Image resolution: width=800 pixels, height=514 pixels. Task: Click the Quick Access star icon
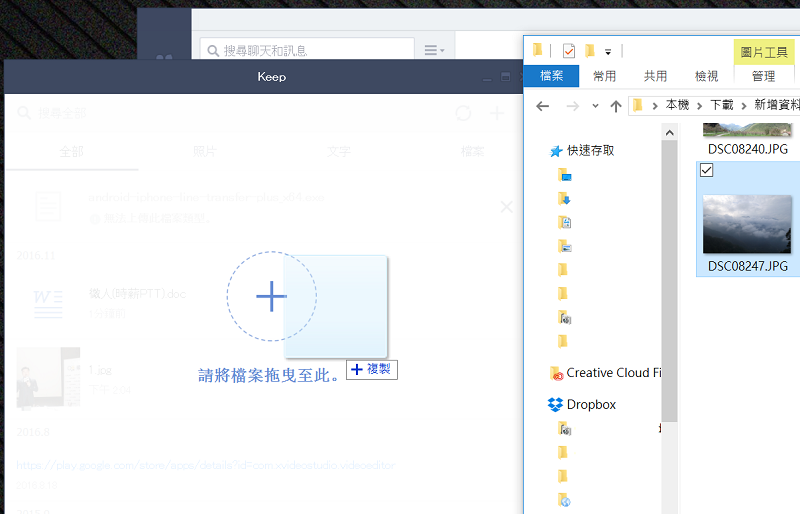pos(555,150)
